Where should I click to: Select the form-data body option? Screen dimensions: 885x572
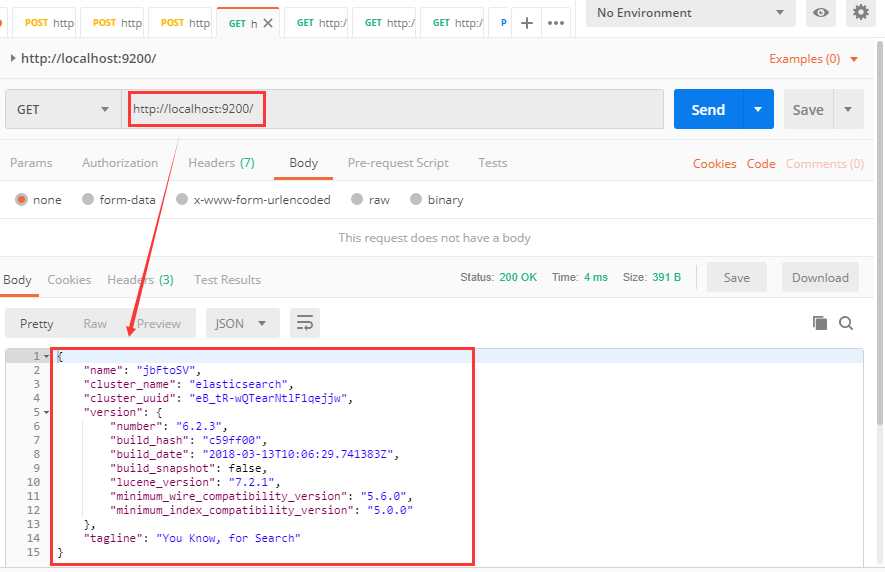click(x=87, y=199)
